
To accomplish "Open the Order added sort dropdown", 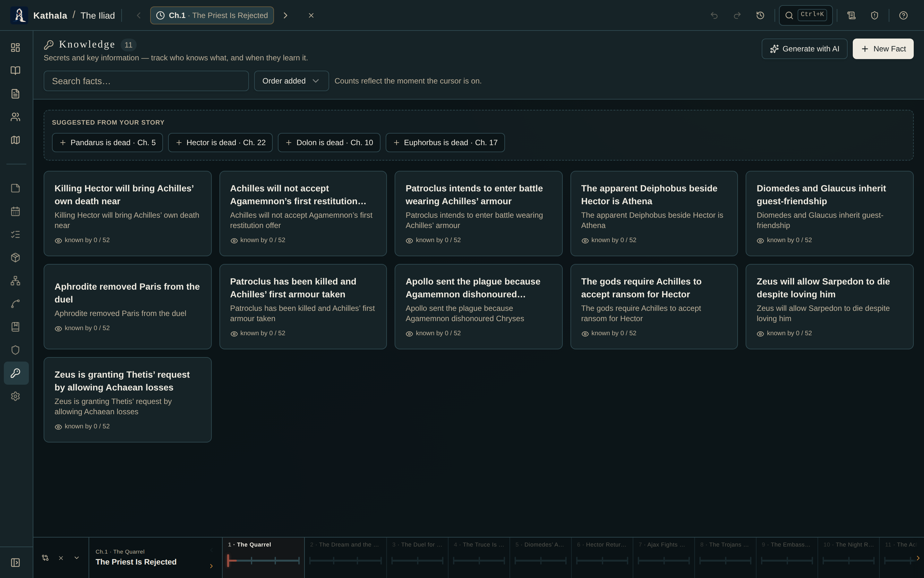I will coord(291,81).
